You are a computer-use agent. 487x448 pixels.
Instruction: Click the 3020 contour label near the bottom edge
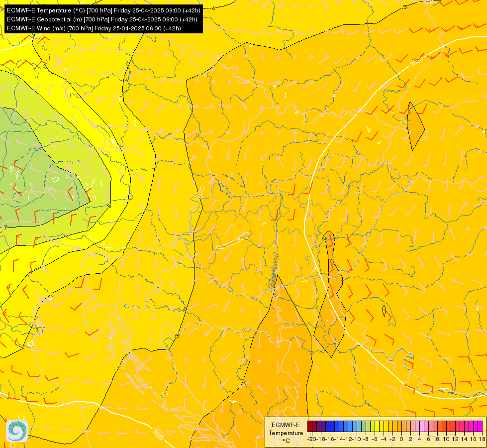coord(158,435)
